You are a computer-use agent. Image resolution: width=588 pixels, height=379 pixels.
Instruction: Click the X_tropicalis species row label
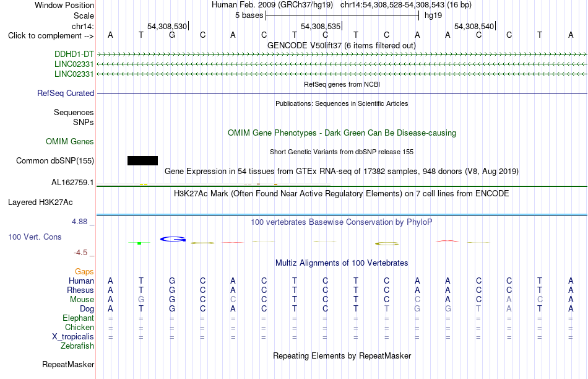(73, 337)
